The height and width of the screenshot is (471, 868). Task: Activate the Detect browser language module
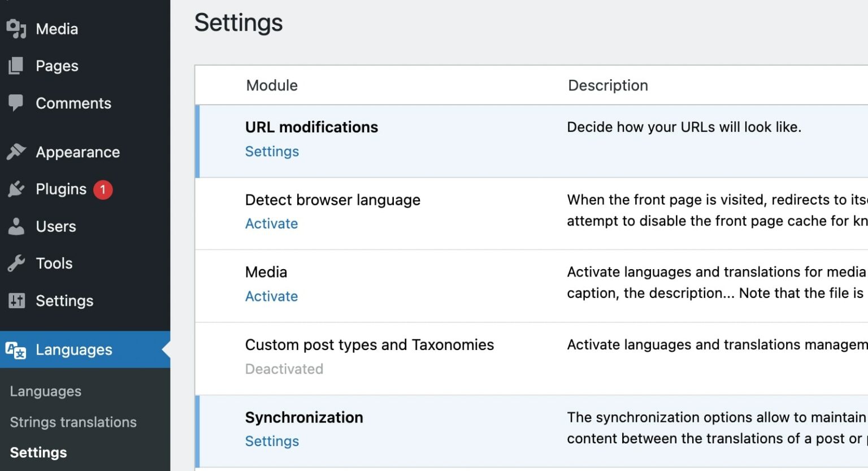click(x=271, y=223)
